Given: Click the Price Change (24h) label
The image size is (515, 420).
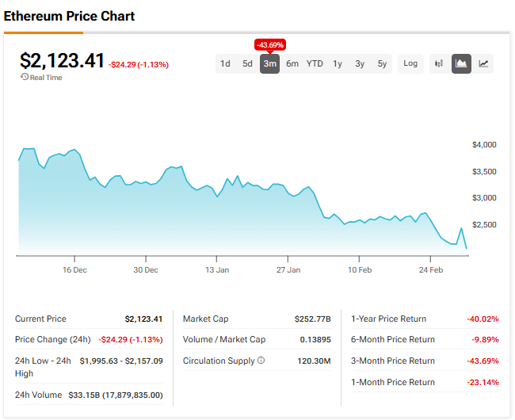Looking at the screenshot, I should (x=53, y=339).
